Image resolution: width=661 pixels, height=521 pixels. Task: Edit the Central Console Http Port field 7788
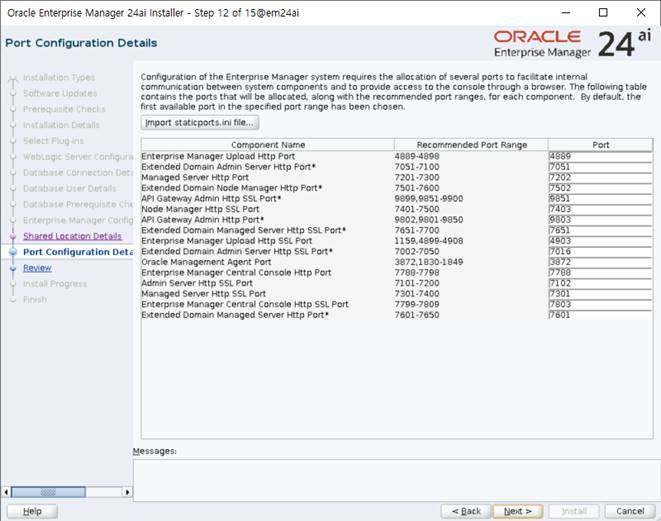click(600, 273)
